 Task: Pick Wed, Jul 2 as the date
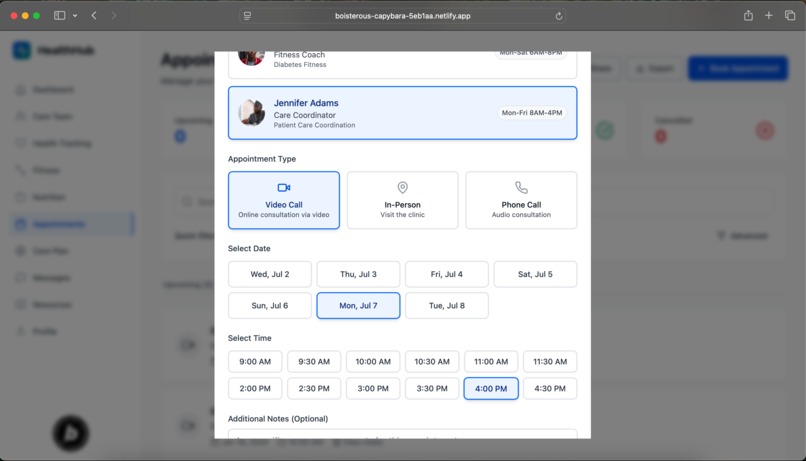(x=270, y=274)
